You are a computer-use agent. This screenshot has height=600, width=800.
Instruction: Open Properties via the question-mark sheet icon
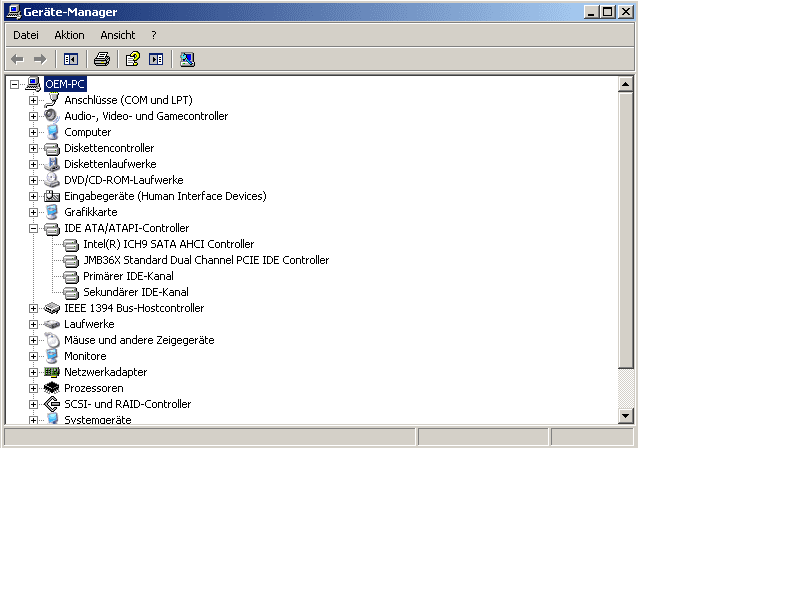coord(133,60)
